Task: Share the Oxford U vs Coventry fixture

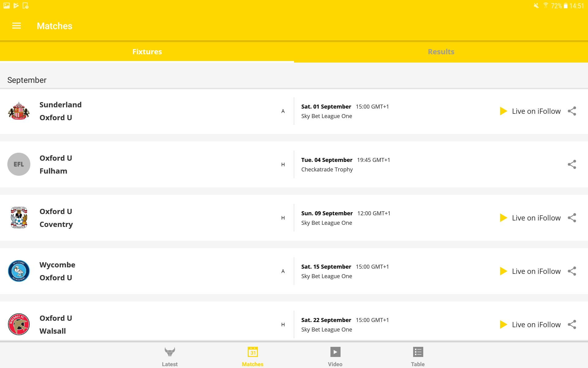Action: [572, 218]
